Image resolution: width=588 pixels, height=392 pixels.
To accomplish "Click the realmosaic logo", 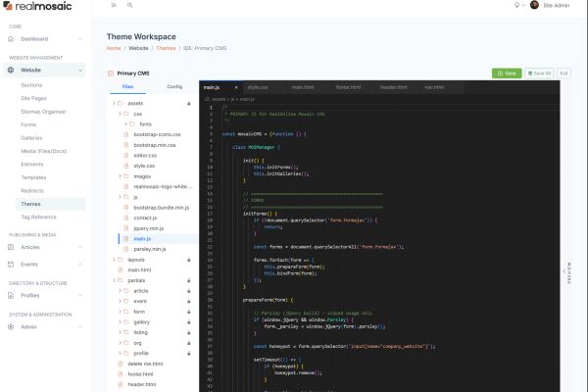I will coord(37,6).
